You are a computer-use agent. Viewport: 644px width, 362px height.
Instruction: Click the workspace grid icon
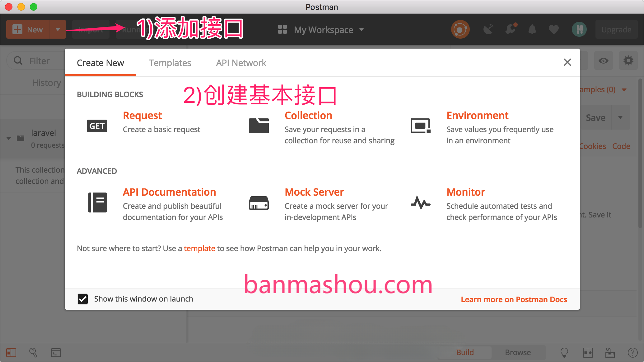click(282, 30)
